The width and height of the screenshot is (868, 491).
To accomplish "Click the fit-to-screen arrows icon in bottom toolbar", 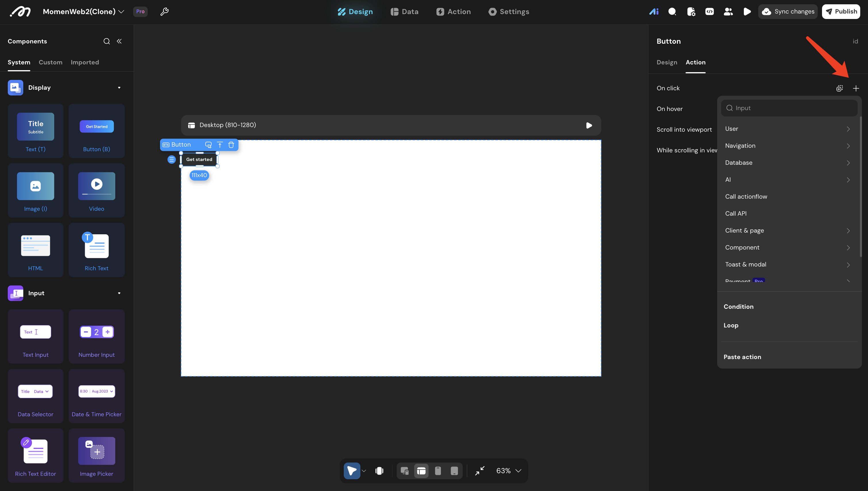I will pyautogui.click(x=480, y=471).
